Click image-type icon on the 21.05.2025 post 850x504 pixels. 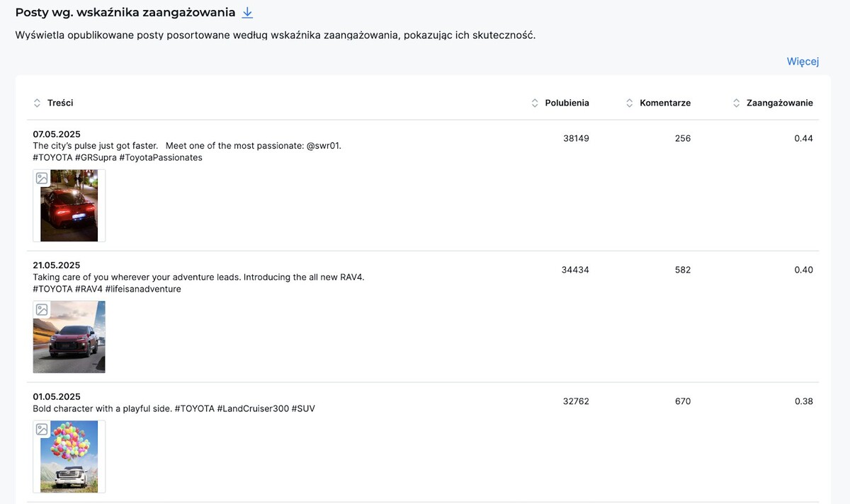tap(42, 309)
